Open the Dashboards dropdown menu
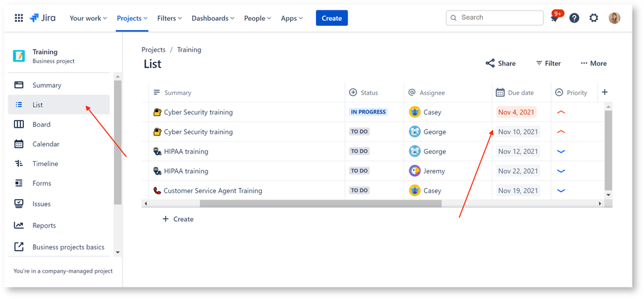Image resolution: width=644 pixels, height=299 pixels. [x=213, y=18]
